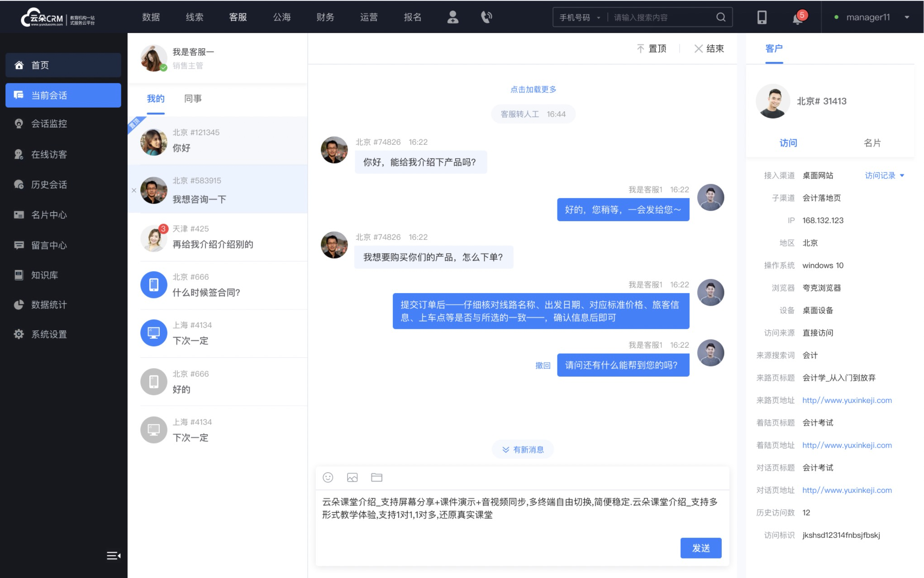Click the image upload icon in chat
This screenshot has width=924, height=578.
352,478
